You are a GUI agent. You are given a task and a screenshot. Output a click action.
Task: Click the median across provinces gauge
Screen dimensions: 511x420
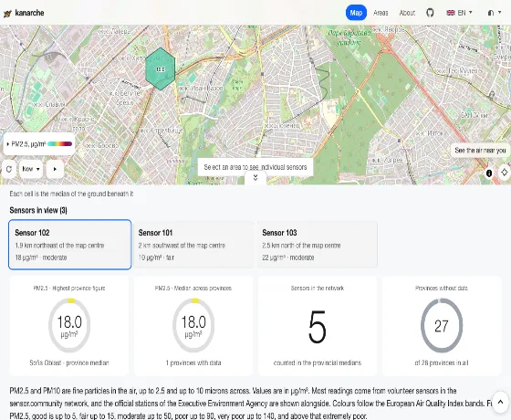pos(193,325)
